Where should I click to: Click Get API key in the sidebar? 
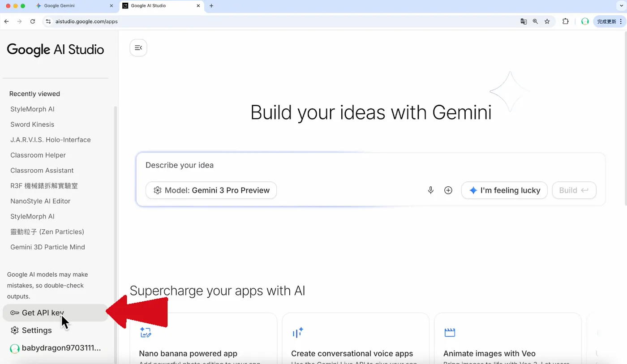[55, 313]
